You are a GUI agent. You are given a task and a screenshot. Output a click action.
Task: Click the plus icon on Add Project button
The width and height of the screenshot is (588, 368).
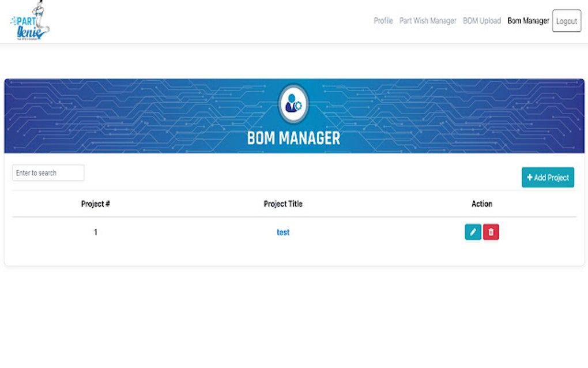pyautogui.click(x=529, y=177)
